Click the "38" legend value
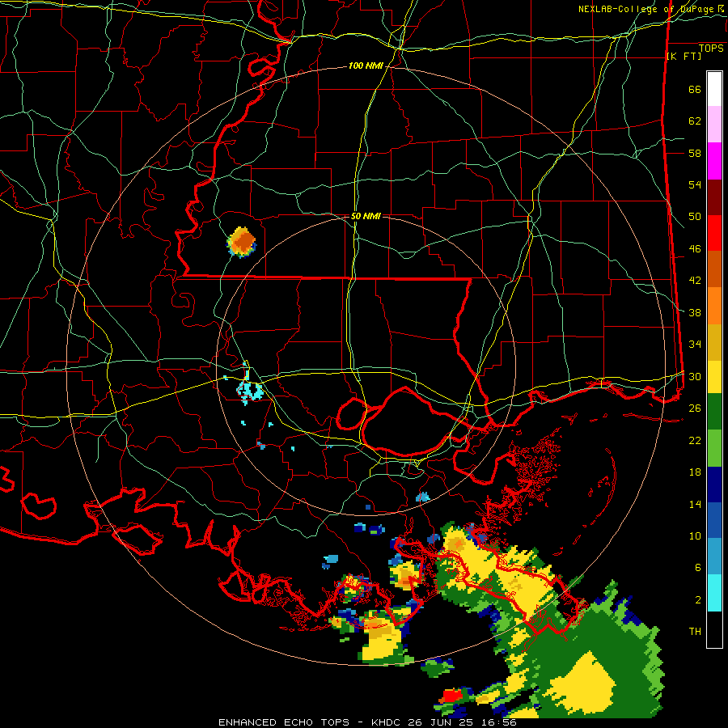Viewport: 728px width, 728px height. [x=695, y=312]
